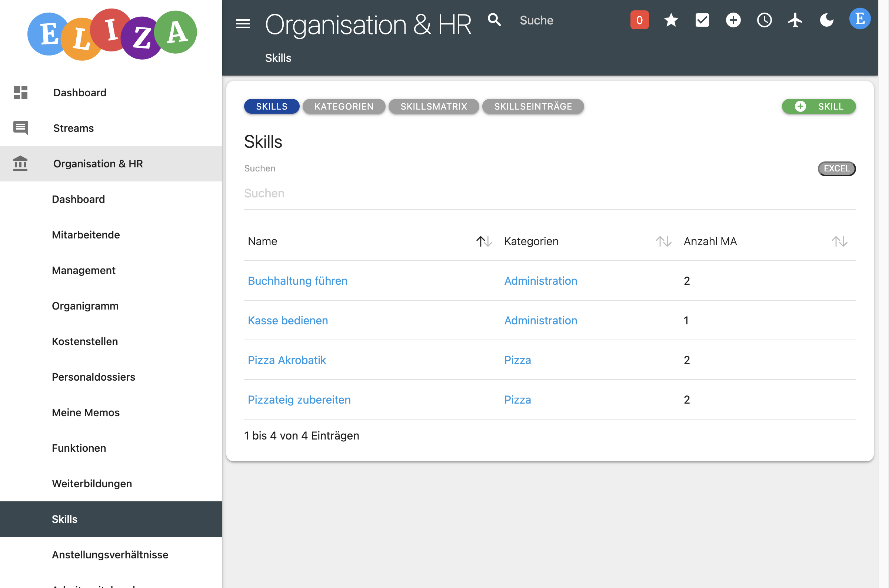889x588 pixels.
Task: Click the plus circle quick-add icon
Action: [733, 20]
